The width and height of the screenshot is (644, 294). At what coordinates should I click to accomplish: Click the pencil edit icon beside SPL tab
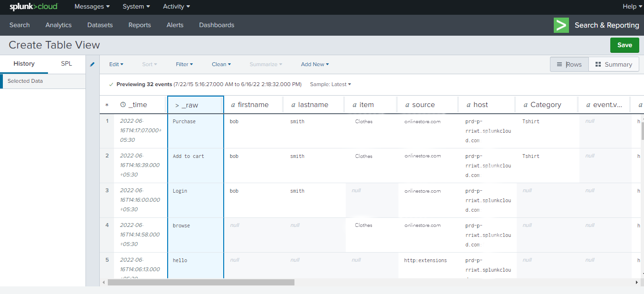[x=93, y=64]
